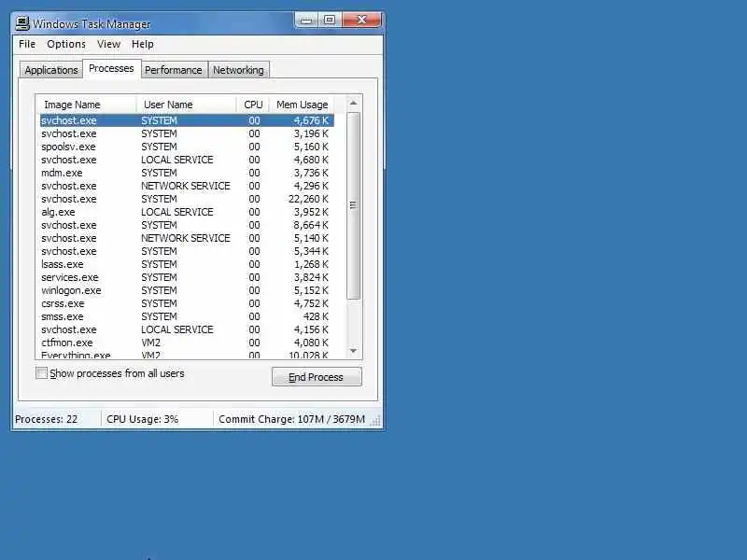Viewport: 747px width, 560px height.
Task: Select svchost.exe using 8,664 K memory
Action: pos(186,225)
